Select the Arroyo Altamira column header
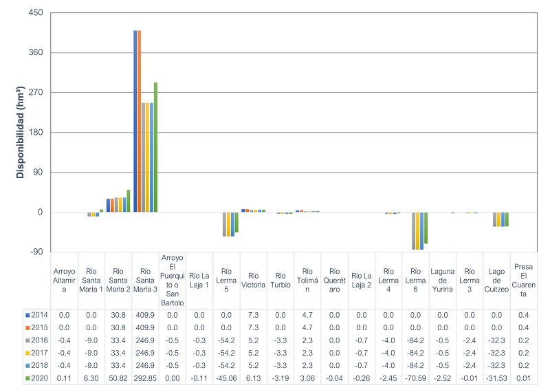Image resolution: width=550 pixels, height=392 pixels. coord(64,280)
